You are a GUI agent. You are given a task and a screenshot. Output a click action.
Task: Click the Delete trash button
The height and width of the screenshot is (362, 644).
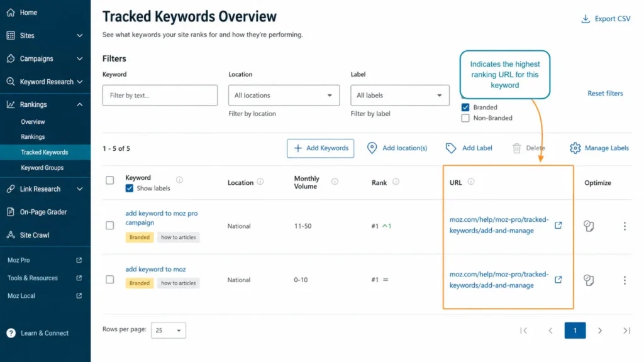[528, 148]
